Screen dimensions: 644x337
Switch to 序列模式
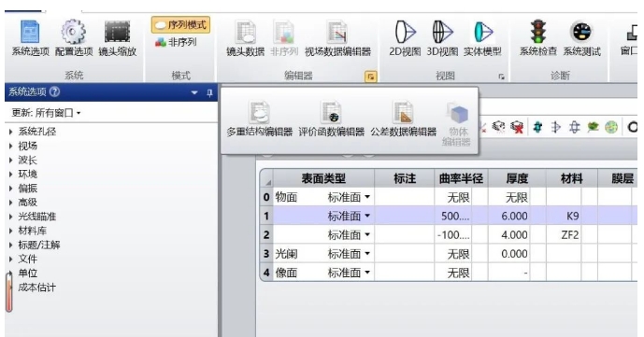(180, 25)
